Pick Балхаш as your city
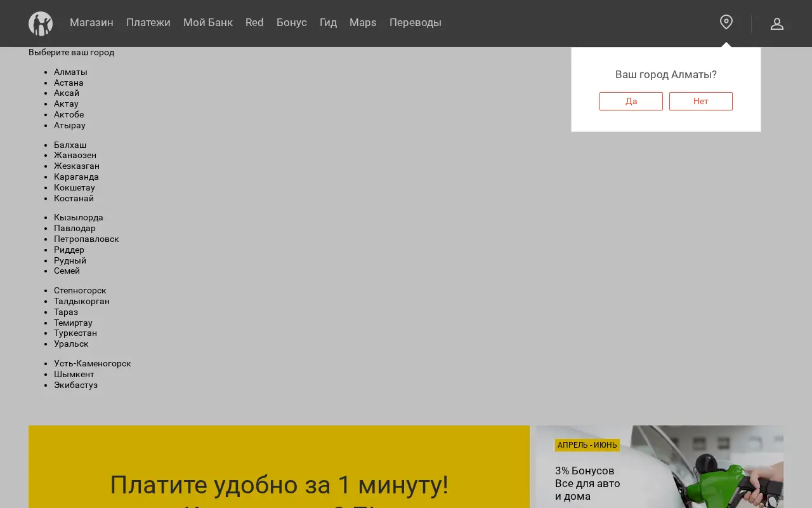 click(70, 145)
